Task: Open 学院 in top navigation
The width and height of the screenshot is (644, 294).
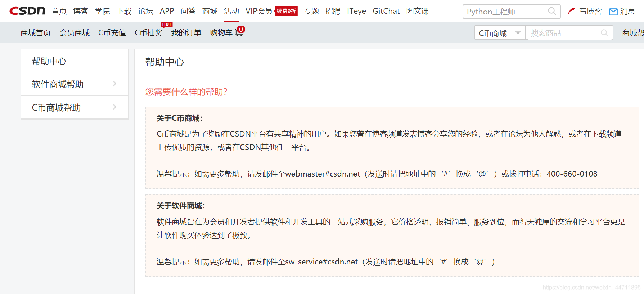Action: (102, 11)
